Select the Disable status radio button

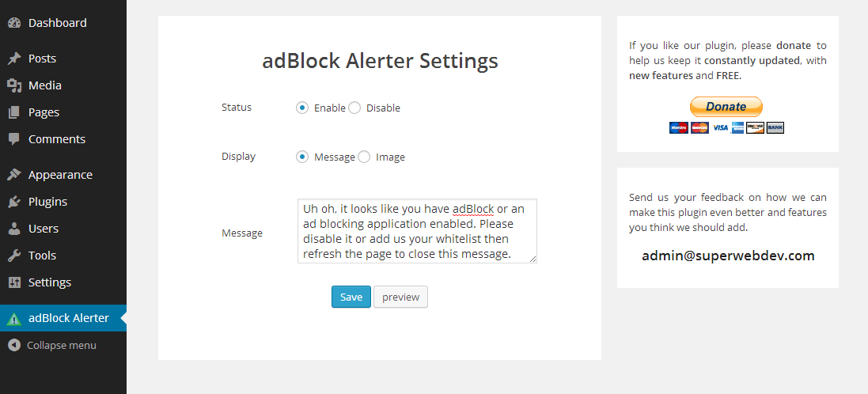tap(354, 108)
